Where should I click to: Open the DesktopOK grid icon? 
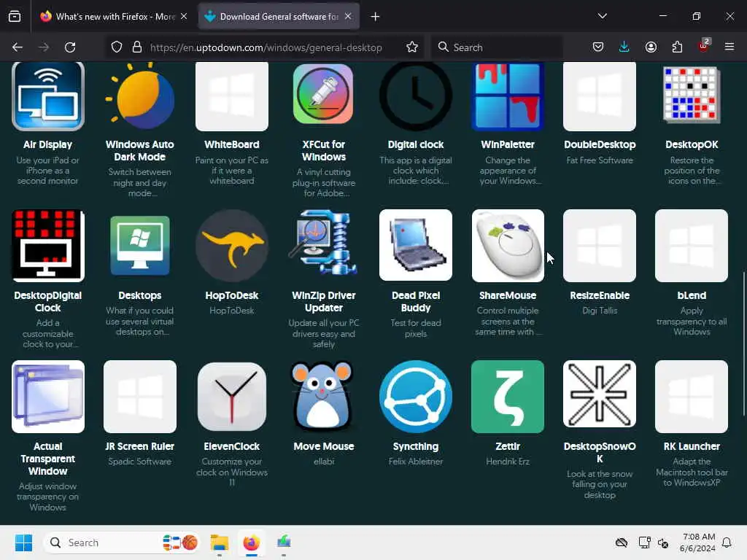(x=692, y=94)
